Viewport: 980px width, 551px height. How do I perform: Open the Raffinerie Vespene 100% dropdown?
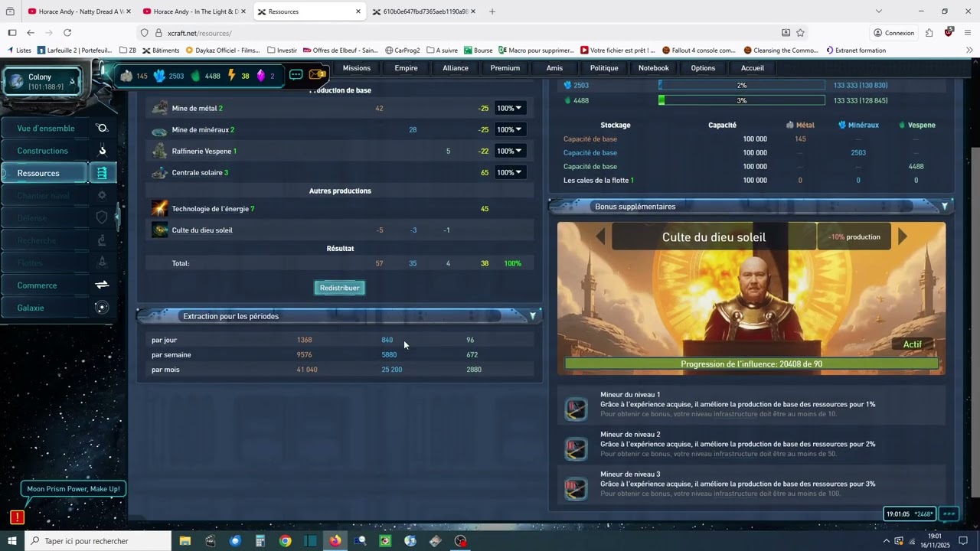click(x=509, y=152)
